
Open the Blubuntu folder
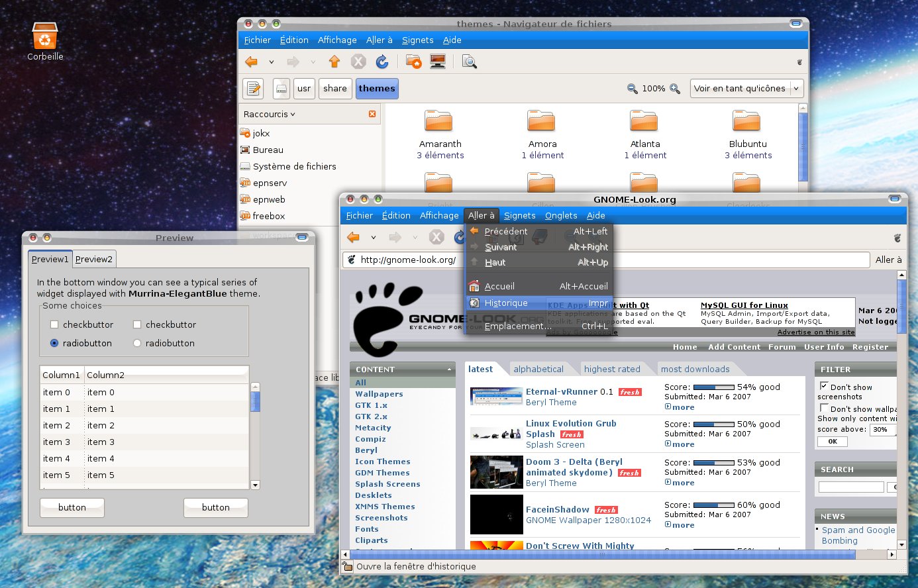[747, 121]
